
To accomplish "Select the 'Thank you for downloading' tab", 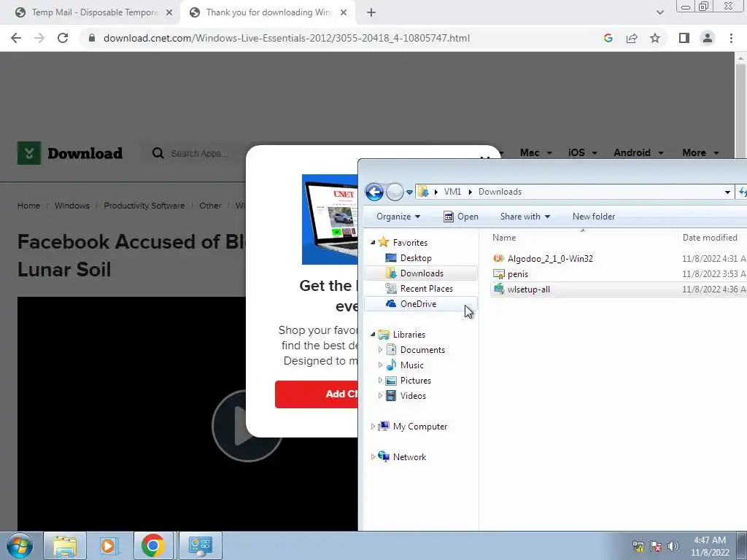I will click(268, 12).
